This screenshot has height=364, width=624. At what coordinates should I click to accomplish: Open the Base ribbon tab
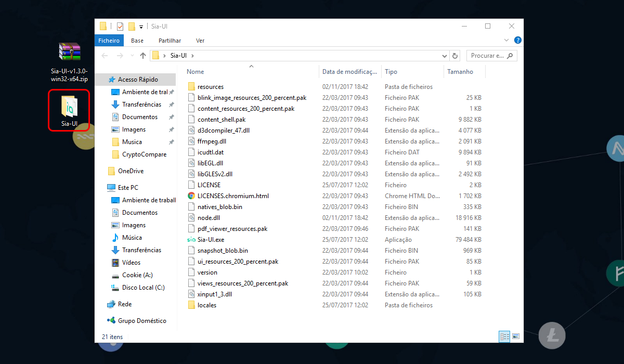tap(137, 41)
